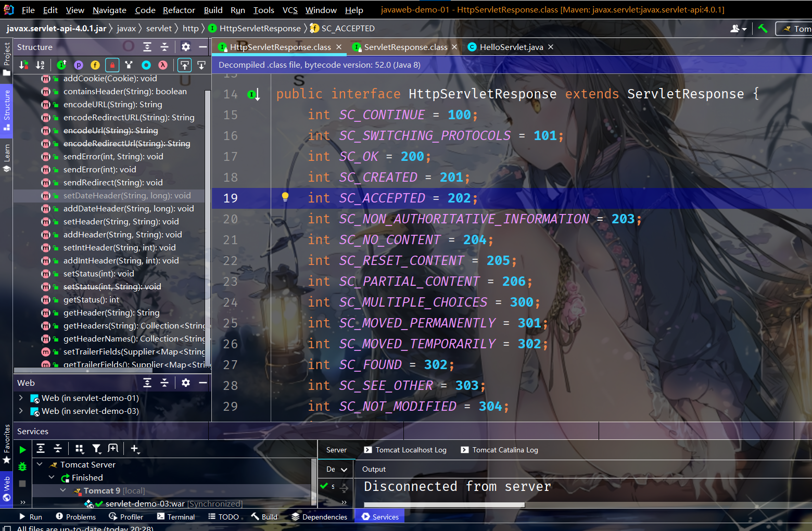Click the green Debug bug icon in Services

coord(22,466)
